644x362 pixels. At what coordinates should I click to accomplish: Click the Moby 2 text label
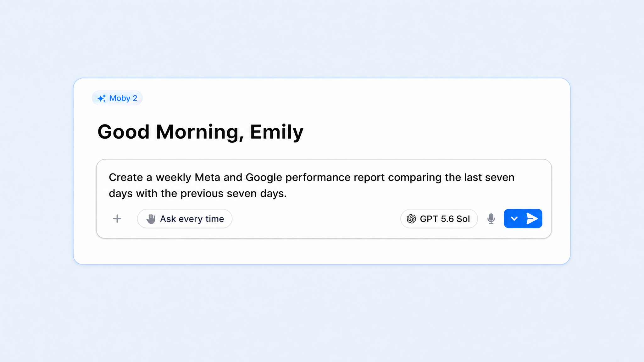123,98
